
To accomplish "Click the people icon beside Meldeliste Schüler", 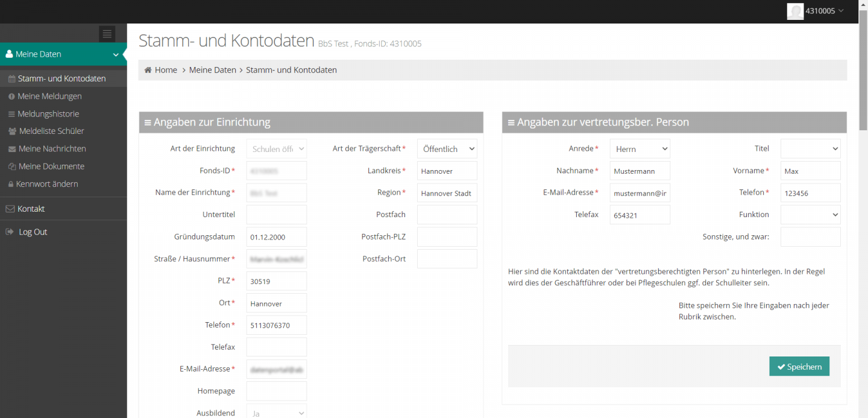I will (13, 131).
